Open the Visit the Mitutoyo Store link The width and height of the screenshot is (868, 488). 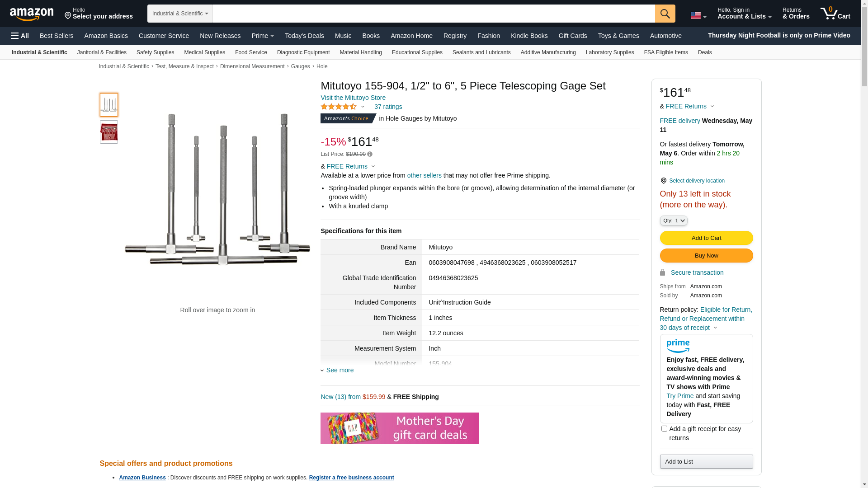[x=353, y=98]
